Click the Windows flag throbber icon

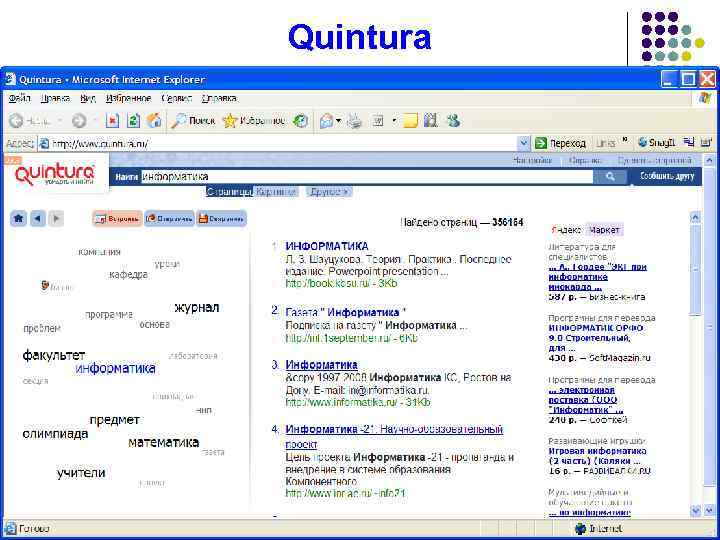[705, 98]
